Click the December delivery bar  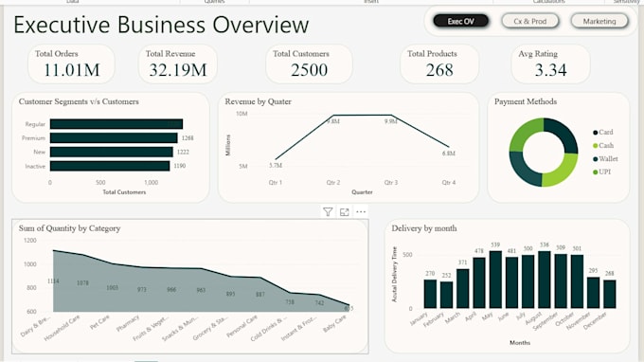[610, 294]
